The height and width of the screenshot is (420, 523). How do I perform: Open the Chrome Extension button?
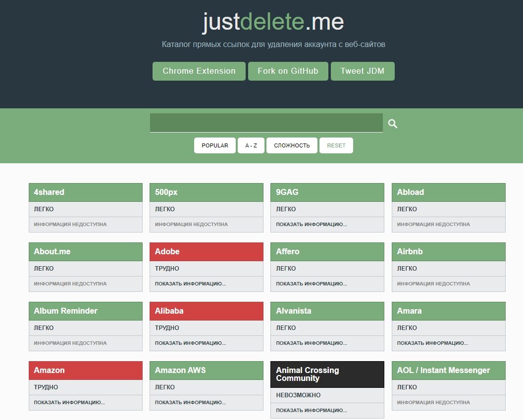[x=199, y=71]
